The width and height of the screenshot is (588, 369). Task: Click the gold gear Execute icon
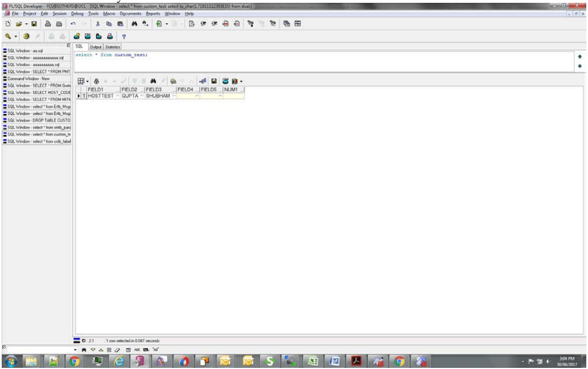coord(26,36)
